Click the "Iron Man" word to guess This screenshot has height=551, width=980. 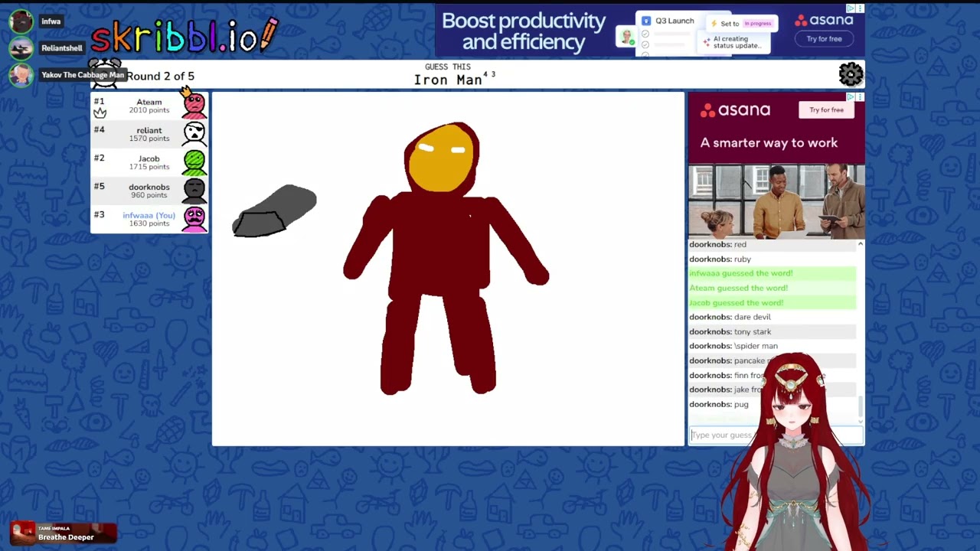pyautogui.click(x=448, y=80)
